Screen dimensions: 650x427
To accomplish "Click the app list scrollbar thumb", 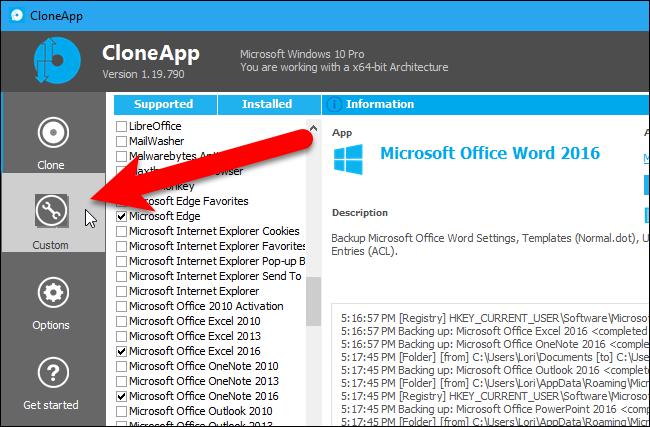I will click(313, 301).
